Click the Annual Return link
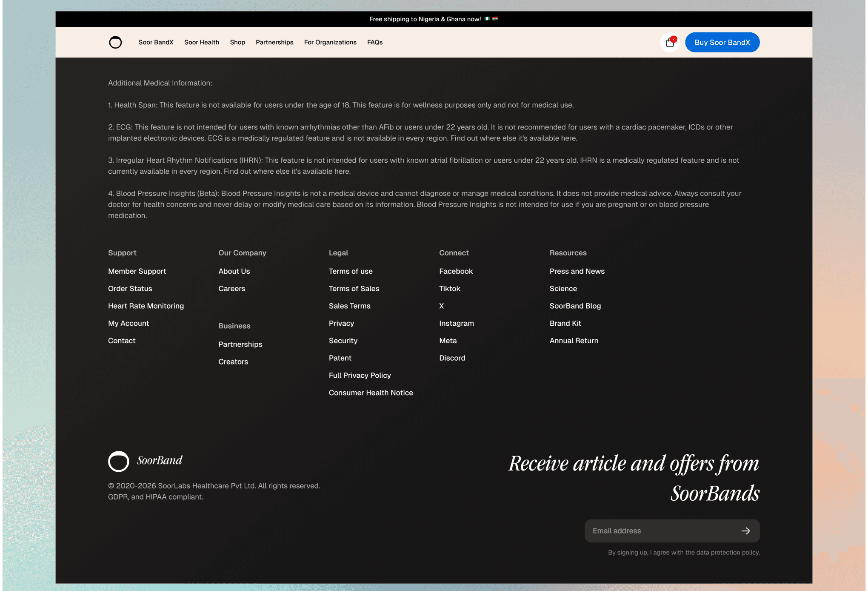 coord(574,341)
